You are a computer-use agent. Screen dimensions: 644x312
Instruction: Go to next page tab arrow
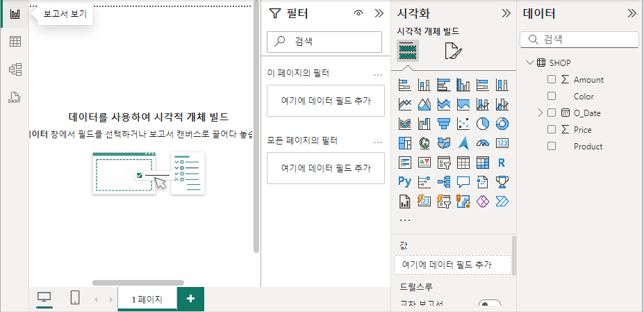pyautogui.click(x=111, y=299)
